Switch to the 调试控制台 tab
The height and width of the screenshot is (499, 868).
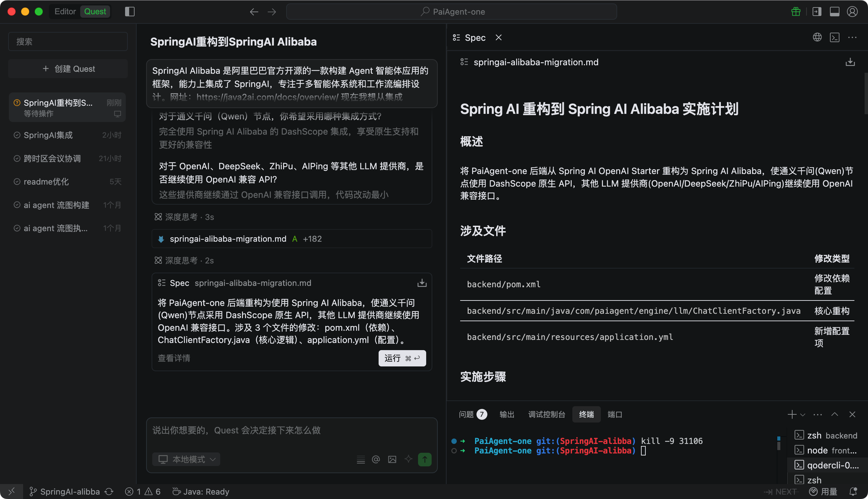tap(546, 415)
